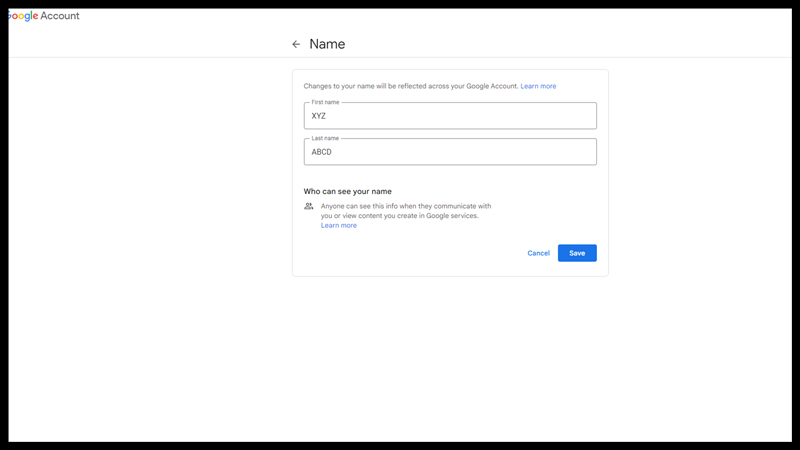Select the Last name input field
800x450 pixels.
tap(450, 152)
